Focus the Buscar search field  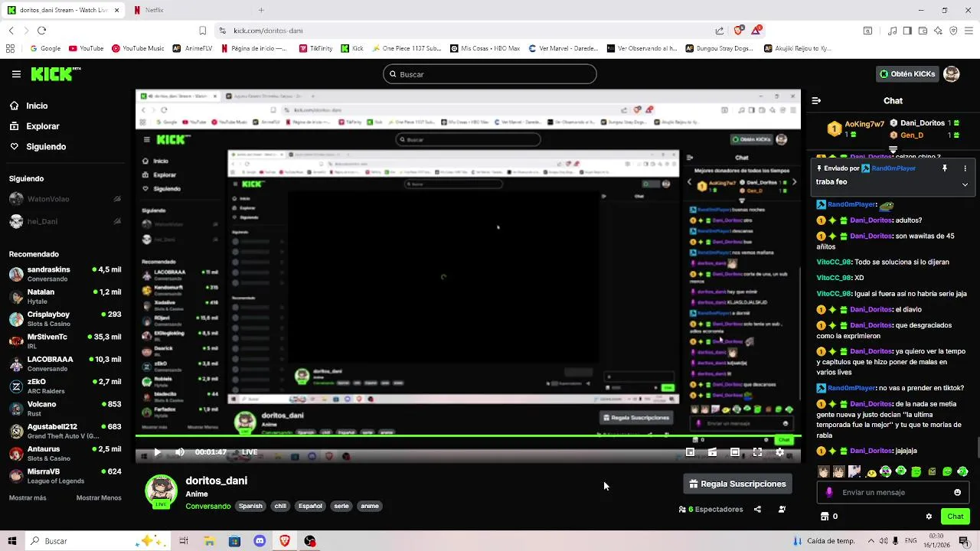490,74
